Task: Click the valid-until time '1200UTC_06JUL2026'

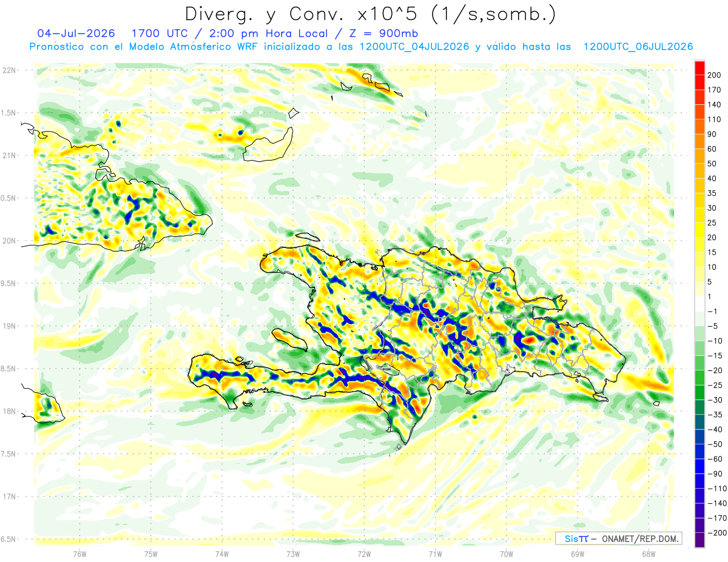Action: pos(638,47)
